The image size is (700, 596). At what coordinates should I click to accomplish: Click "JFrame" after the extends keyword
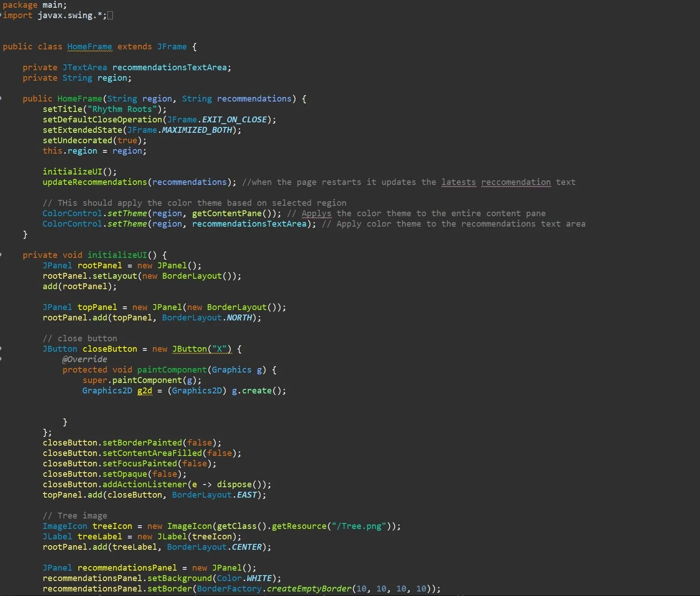click(172, 47)
